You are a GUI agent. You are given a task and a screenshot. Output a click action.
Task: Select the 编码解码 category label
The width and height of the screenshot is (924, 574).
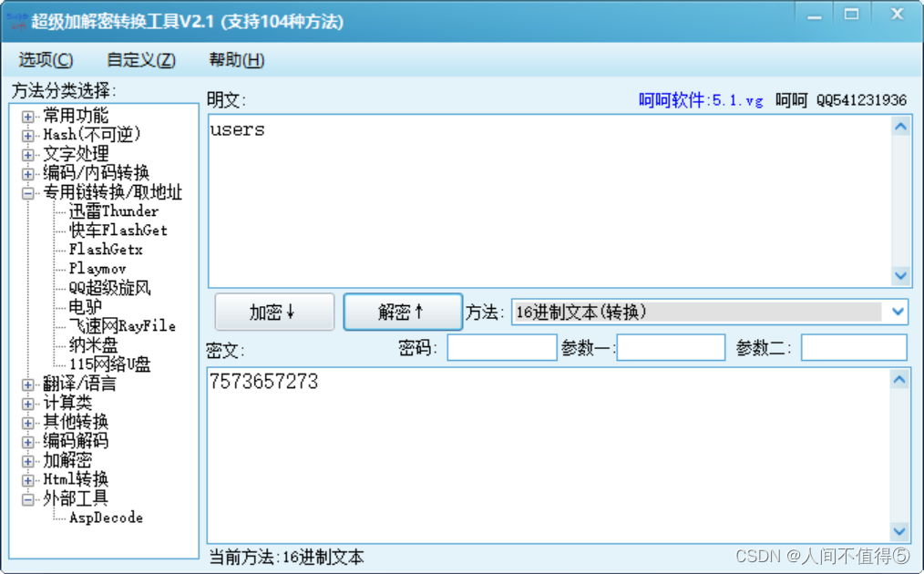[x=76, y=441]
